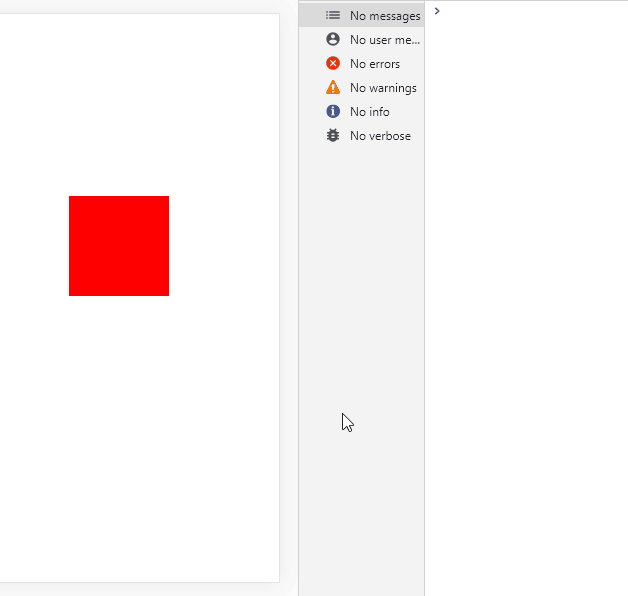Filter console by No verbose
Viewport: 628px width, 596px height.
pyautogui.click(x=361, y=135)
